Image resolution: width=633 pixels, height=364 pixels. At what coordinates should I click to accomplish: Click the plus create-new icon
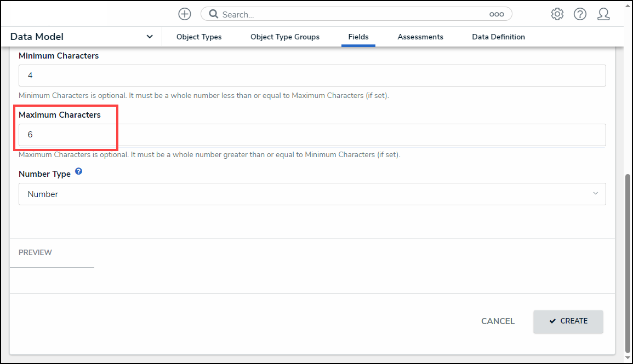click(x=185, y=14)
